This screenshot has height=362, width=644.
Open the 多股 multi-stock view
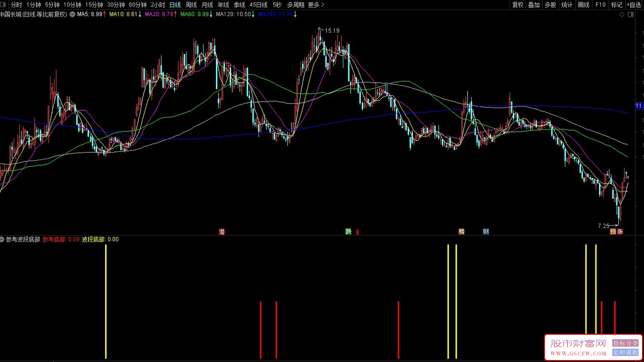(x=550, y=5)
